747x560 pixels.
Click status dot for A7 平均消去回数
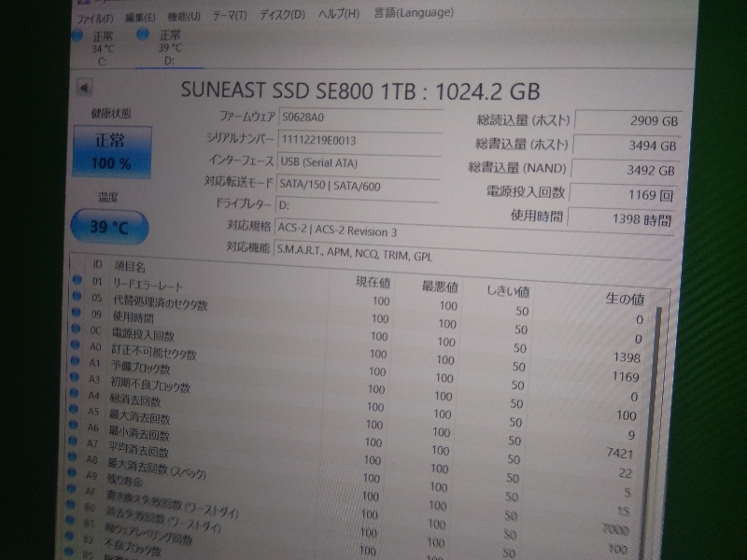point(73,441)
